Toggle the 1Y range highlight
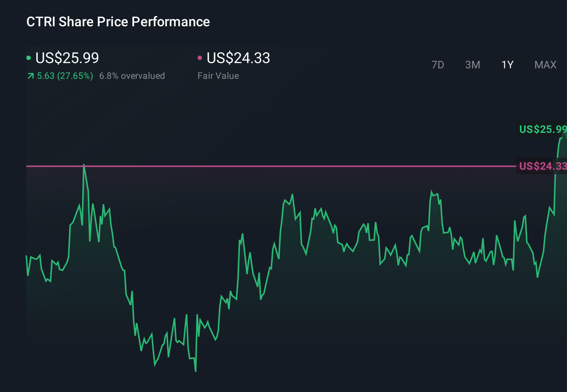567x392 pixels. (507, 65)
